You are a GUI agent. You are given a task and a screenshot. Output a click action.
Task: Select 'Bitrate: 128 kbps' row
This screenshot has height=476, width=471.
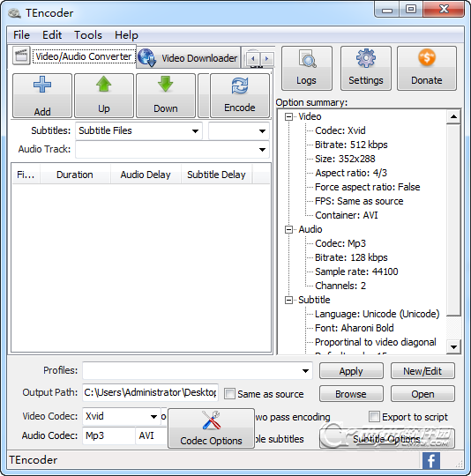click(x=351, y=257)
